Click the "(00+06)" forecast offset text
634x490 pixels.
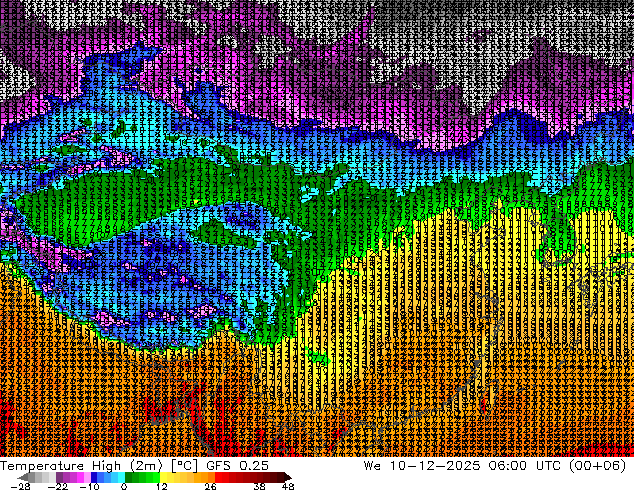click(x=598, y=466)
